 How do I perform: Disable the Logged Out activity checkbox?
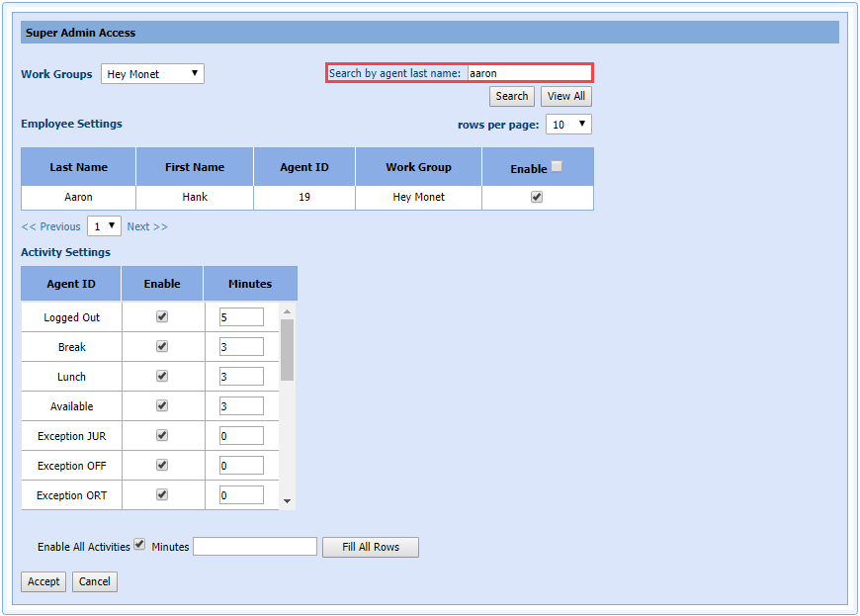tap(162, 316)
